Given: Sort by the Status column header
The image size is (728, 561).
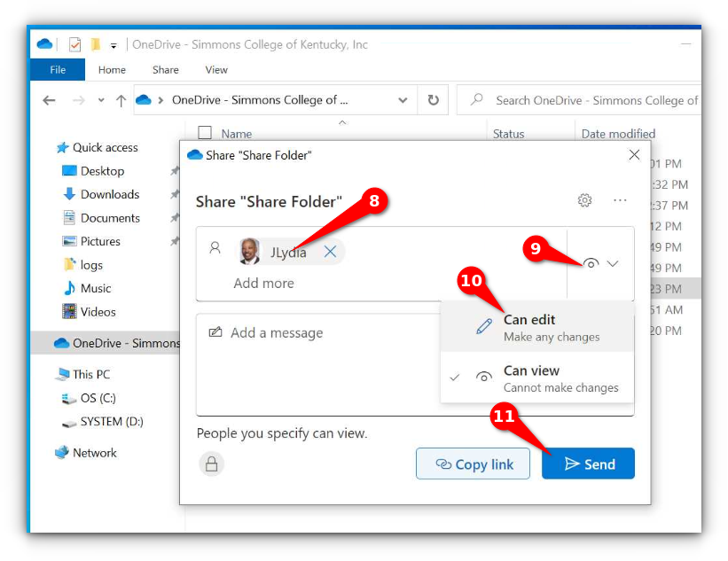Looking at the screenshot, I should pyautogui.click(x=508, y=134).
